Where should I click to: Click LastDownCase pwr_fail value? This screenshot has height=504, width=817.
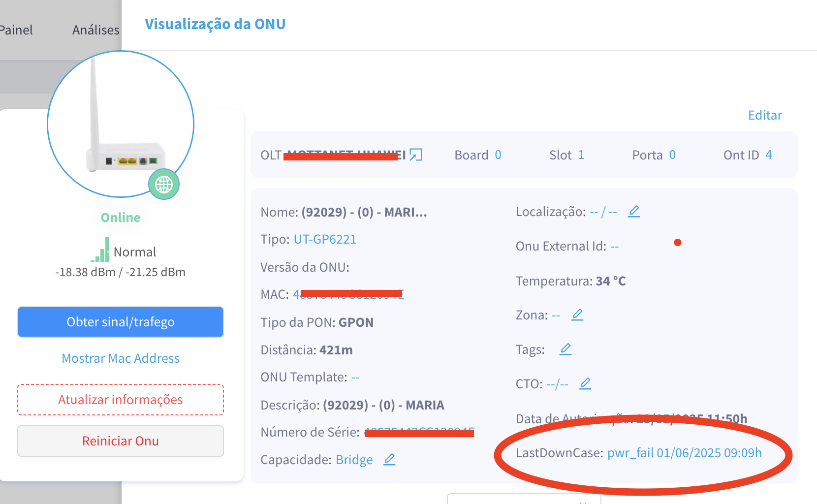685,453
